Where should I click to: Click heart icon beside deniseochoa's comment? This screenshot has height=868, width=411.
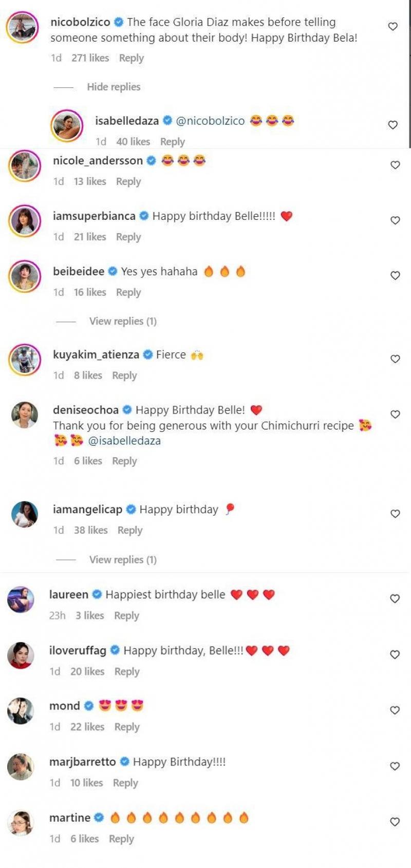pos(395,414)
